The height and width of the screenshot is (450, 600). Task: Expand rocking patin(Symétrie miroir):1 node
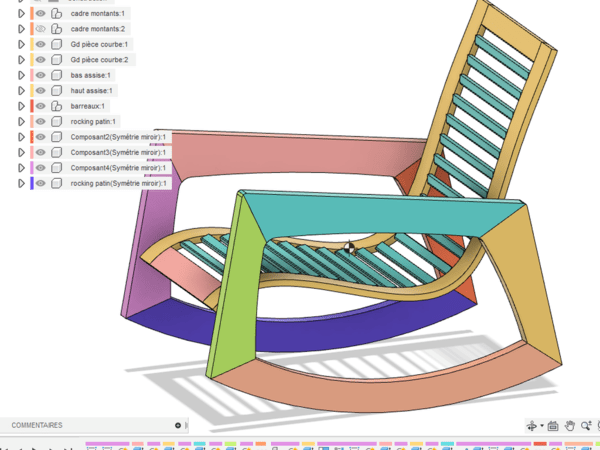pyautogui.click(x=21, y=184)
